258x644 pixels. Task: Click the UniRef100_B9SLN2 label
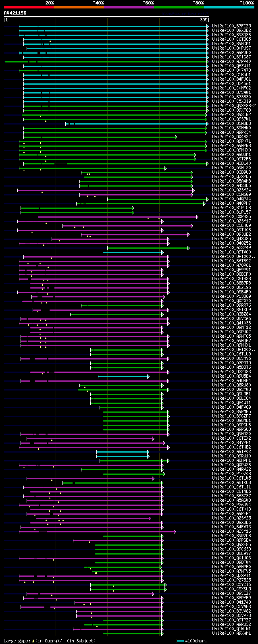click(231, 114)
